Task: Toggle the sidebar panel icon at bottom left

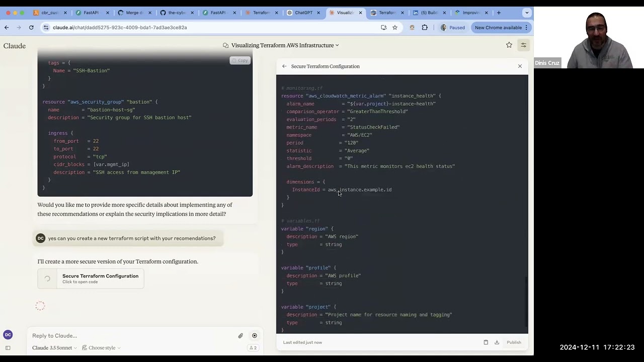Action: [8, 348]
